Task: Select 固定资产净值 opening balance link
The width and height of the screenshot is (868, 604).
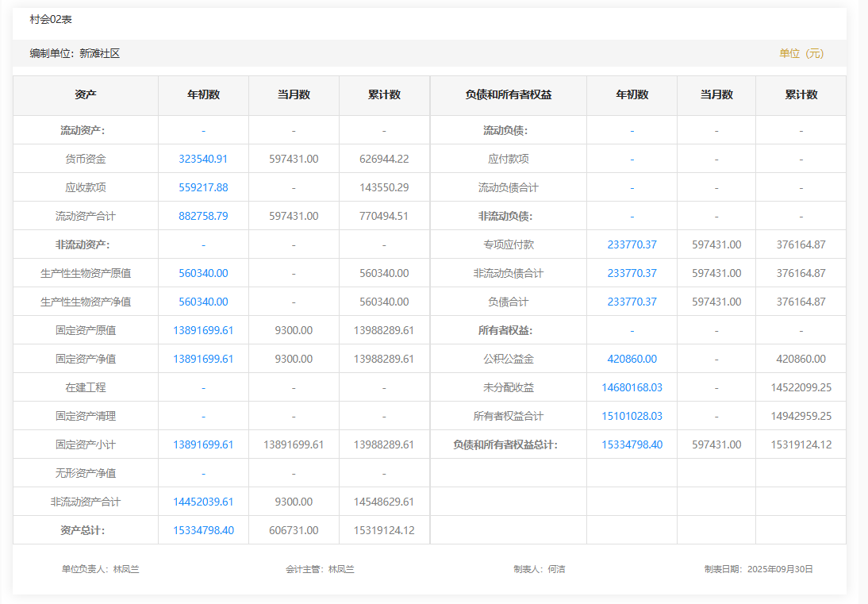Action: pyautogui.click(x=203, y=359)
